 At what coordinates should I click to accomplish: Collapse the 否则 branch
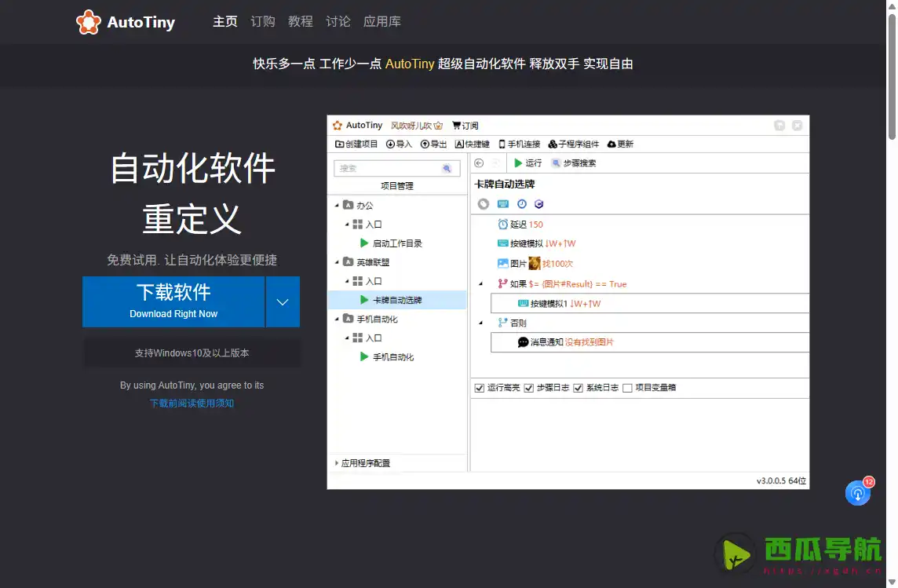481,323
